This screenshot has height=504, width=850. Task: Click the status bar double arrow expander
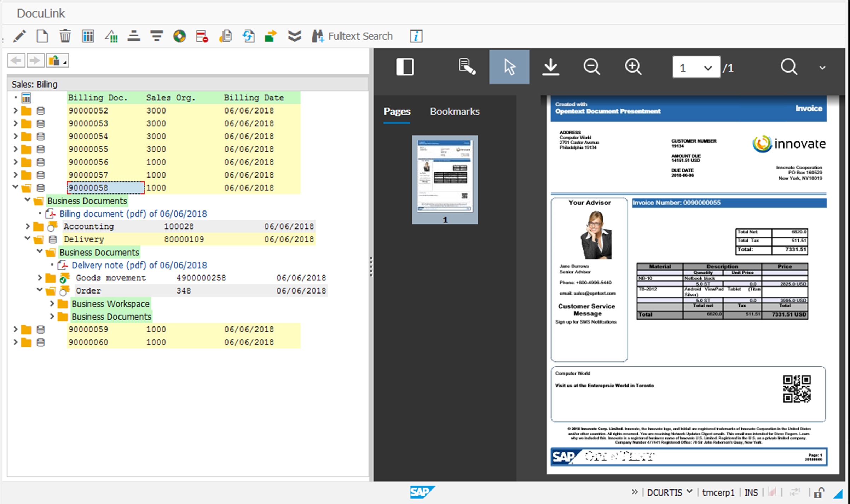(x=635, y=492)
